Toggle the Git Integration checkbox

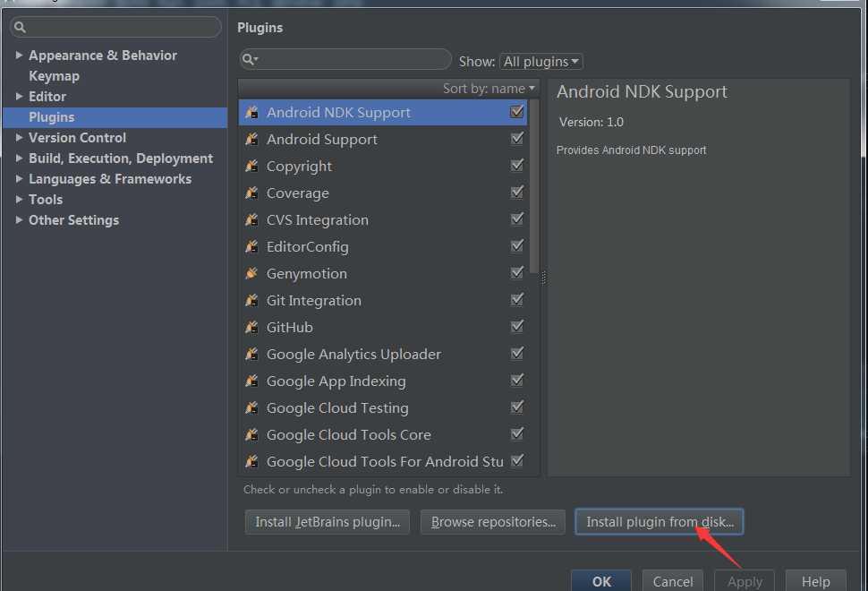(x=517, y=300)
